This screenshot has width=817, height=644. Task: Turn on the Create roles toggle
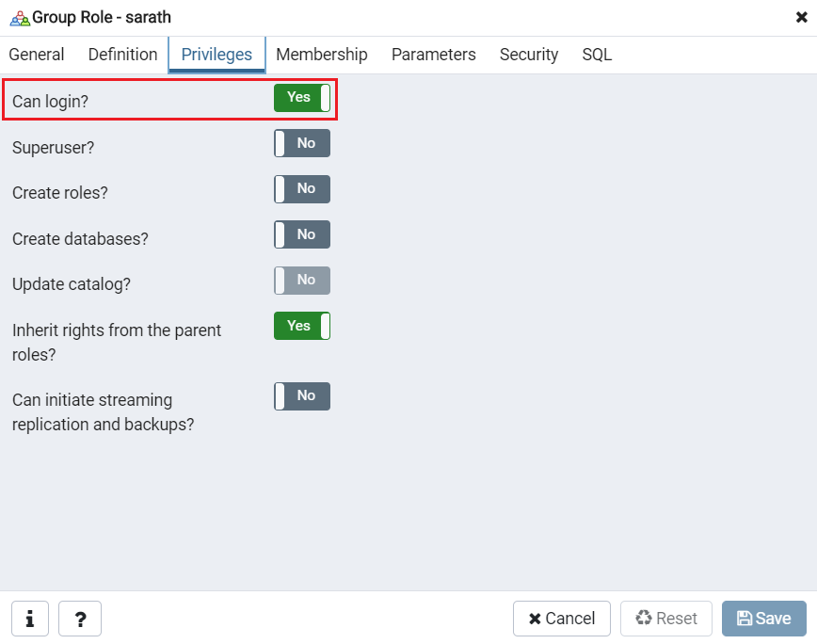(301, 188)
